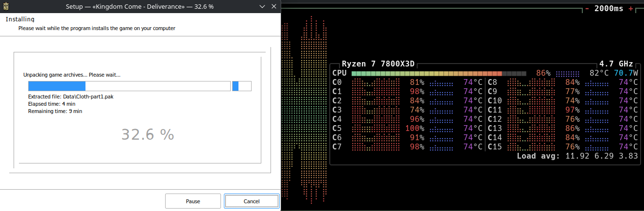Click the Setup window title text
The height and width of the screenshot is (211, 644).
(139, 7)
